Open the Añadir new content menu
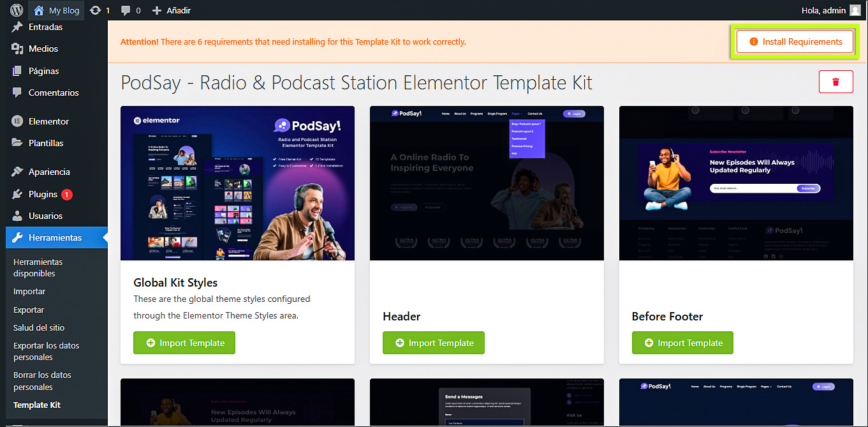Viewport: 868px width, 427px height. (x=172, y=10)
